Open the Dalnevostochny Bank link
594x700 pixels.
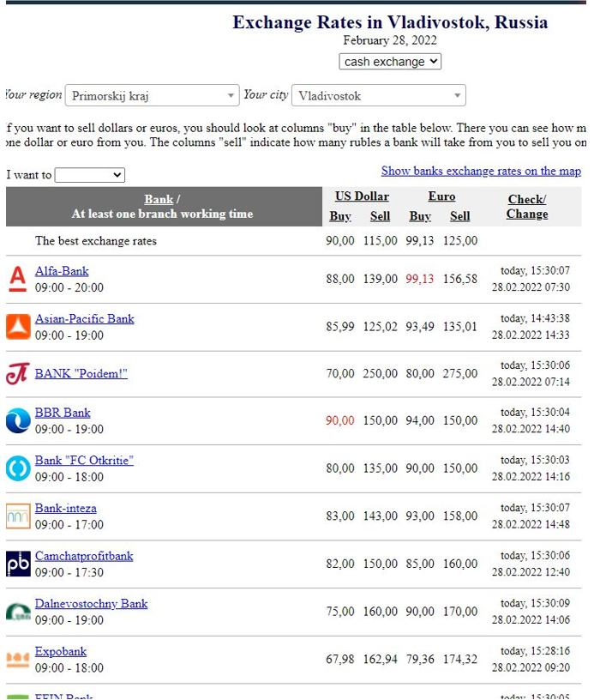pyautogui.click(x=92, y=604)
